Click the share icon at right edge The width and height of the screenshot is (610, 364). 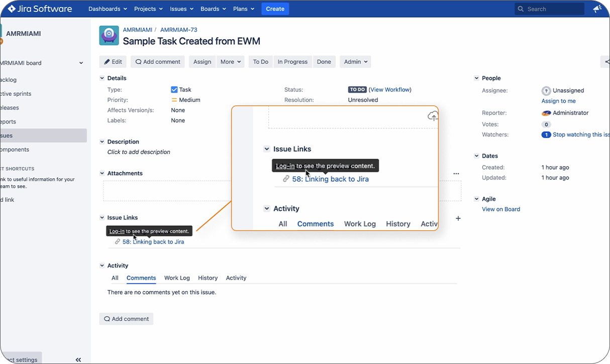pos(606,62)
